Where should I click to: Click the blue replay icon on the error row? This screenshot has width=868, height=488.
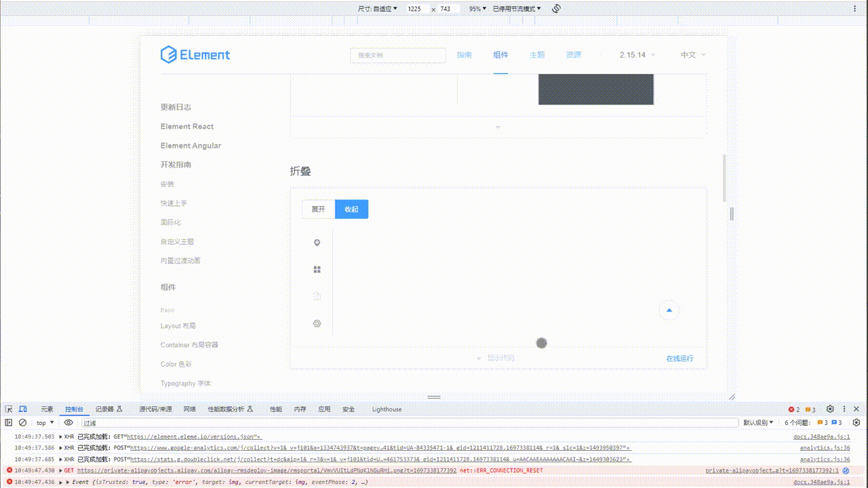click(x=846, y=470)
